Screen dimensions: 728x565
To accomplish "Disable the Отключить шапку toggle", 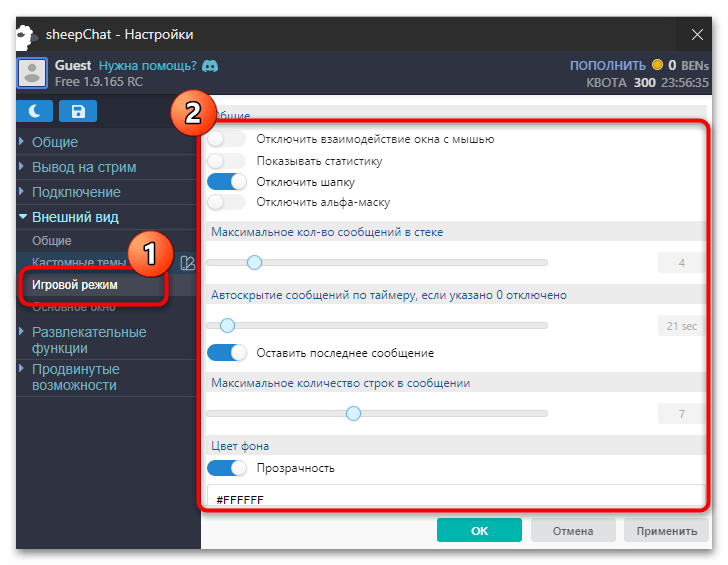I will [226, 182].
